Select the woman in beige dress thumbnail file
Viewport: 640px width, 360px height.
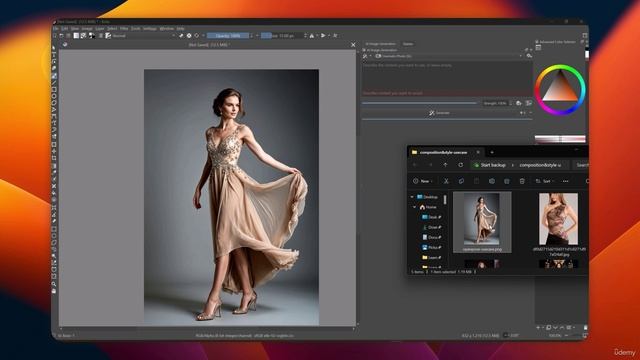point(482,222)
